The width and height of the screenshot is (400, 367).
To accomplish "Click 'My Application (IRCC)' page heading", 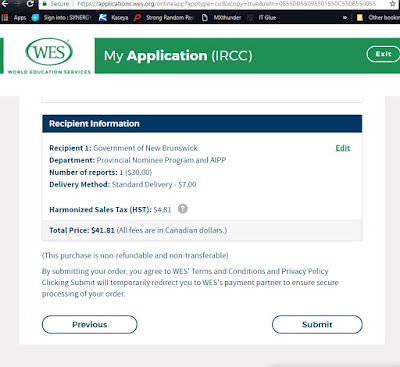I will [178, 56].
